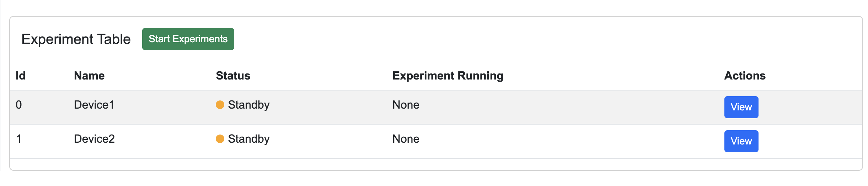This screenshot has height=186, width=868.
Task: Click the Id 0 cell
Action: pyautogui.click(x=19, y=105)
